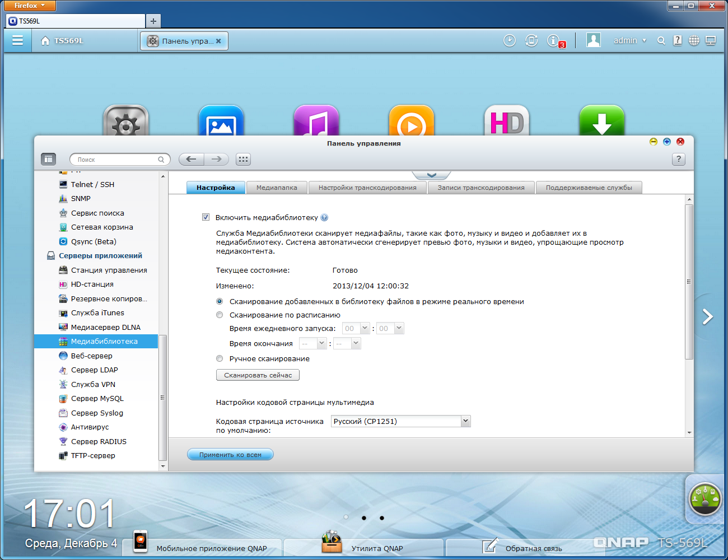Open Firefox application menu
The height and width of the screenshot is (560, 728).
(x=30, y=6)
